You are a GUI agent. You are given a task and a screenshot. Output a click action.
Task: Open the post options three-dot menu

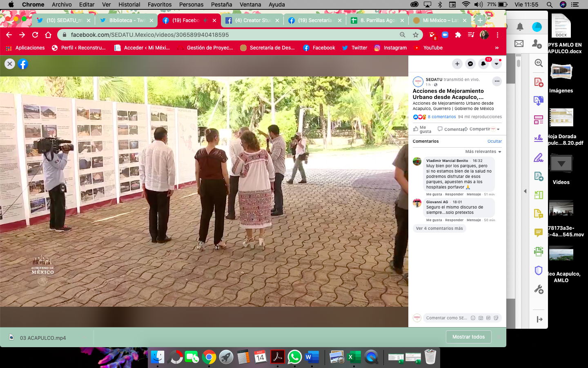tap(497, 81)
